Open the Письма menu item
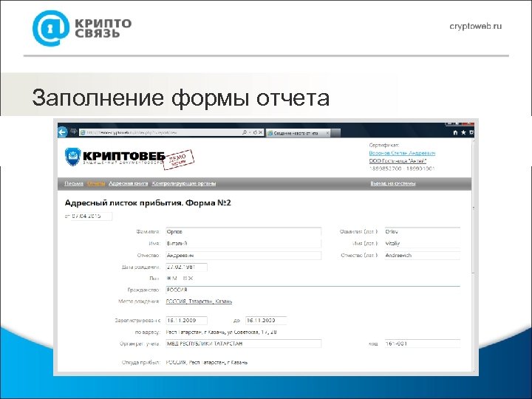 (x=74, y=183)
